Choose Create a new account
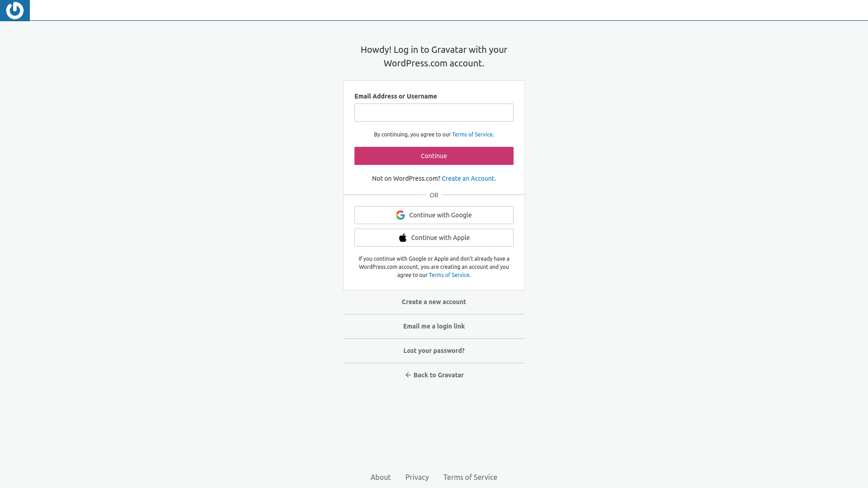The image size is (868, 488). [x=434, y=302]
